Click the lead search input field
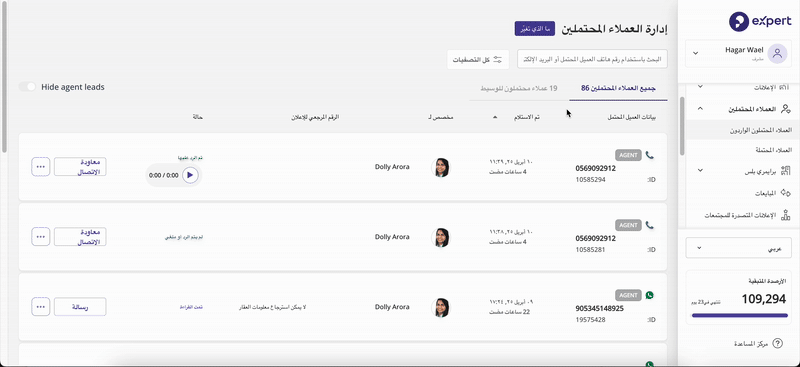Screen dimensions: 800x367 (x=592, y=59)
